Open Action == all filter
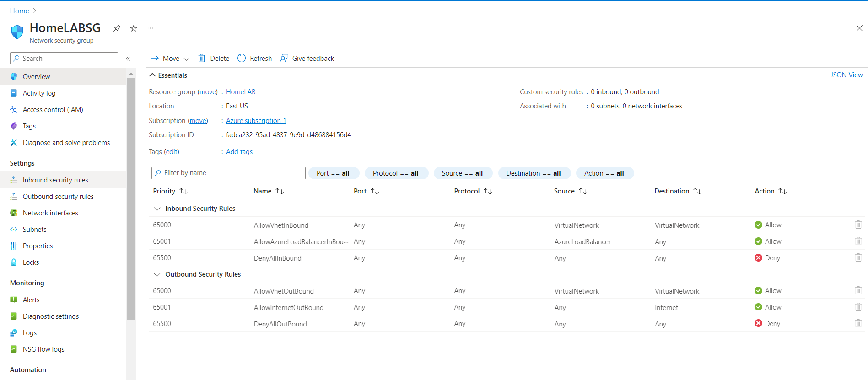The height and width of the screenshot is (380, 868). point(604,173)
